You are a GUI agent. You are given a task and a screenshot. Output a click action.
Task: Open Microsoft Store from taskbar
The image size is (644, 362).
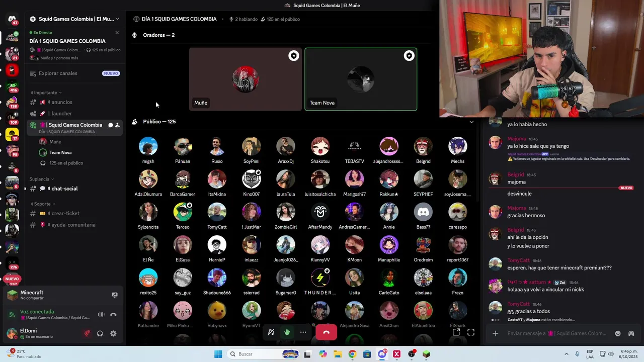(x=367, y=354)
